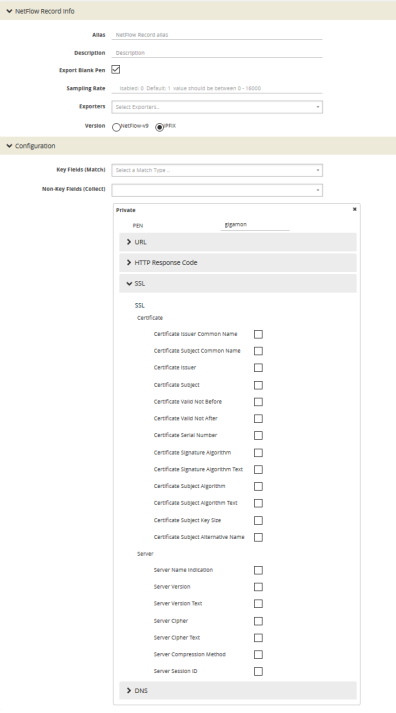Select the NetFlow-v9 version radio button
The image size is (396, 713).
pos(116,127)
